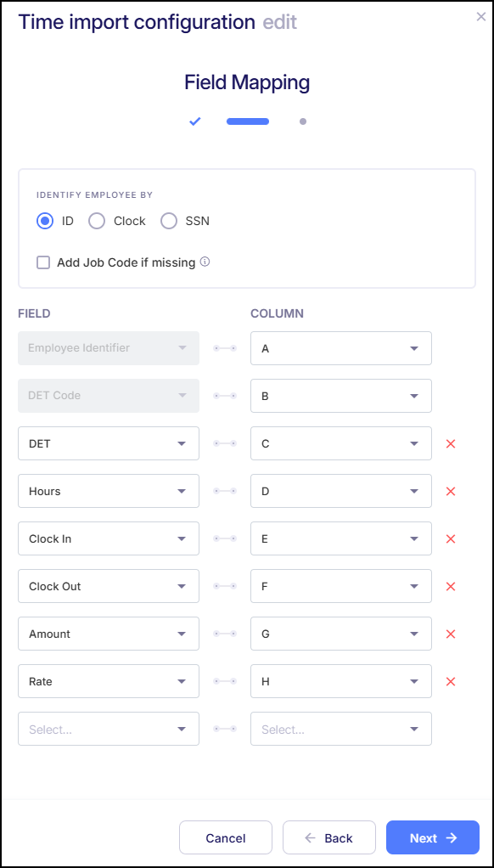Remove the Hours mapping row
The width and height of the screenshot is (494, 868).
(449, 491)
